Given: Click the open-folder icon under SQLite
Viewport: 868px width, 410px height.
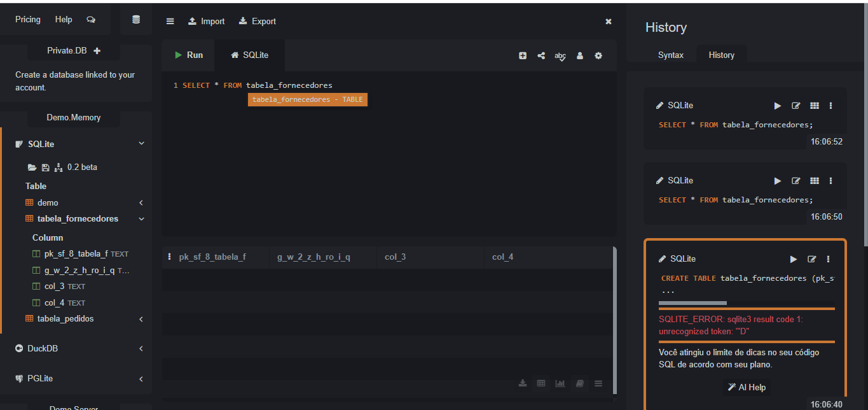Looking at the screenshot, I should click(x=32, y=167).
